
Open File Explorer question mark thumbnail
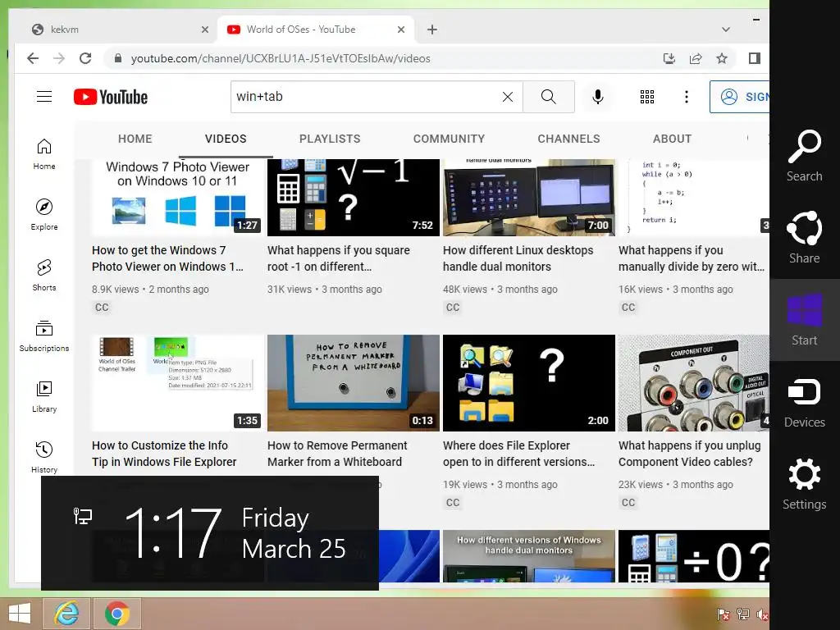(x=529, y=383)
